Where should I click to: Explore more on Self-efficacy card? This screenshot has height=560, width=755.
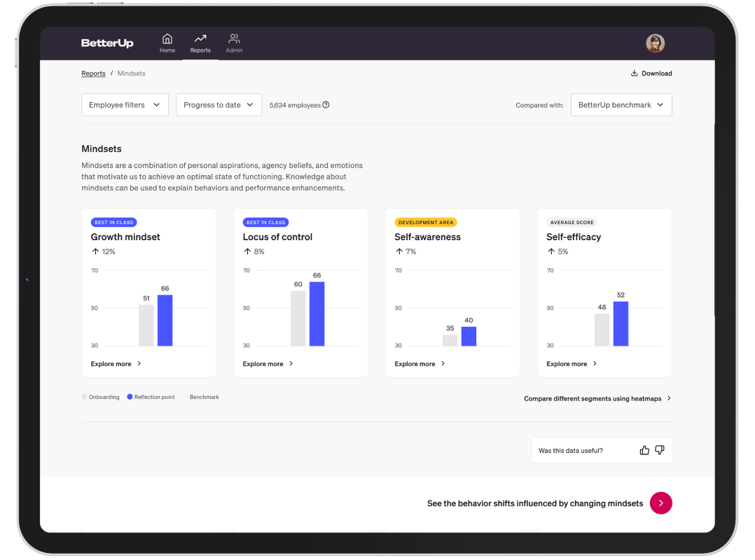pyautogui.click(x=572, y=364)
